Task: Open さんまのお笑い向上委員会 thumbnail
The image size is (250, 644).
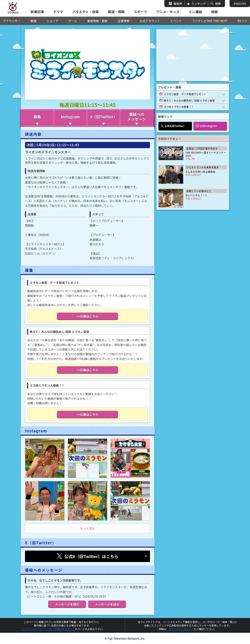Action: [171, 174]
